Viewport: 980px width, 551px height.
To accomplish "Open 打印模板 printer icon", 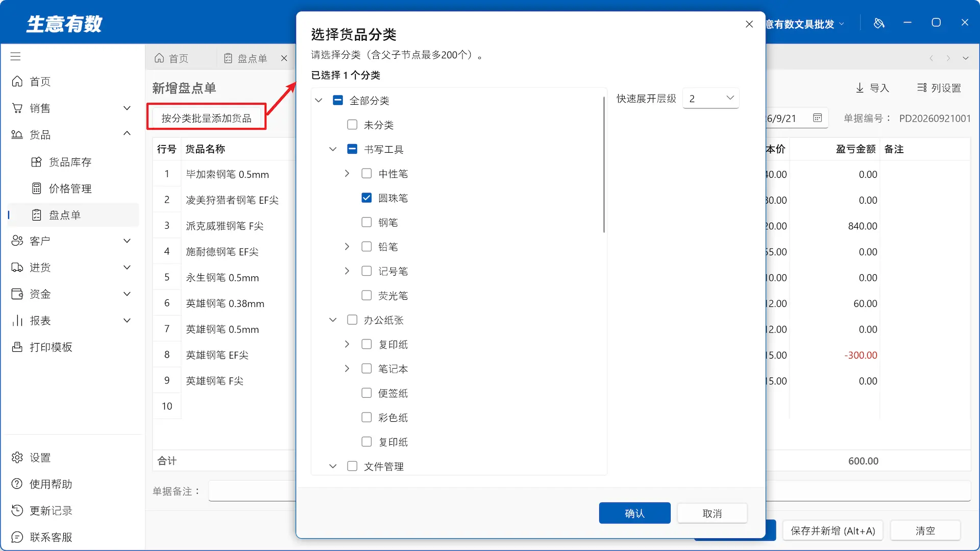I will point(17,347).
